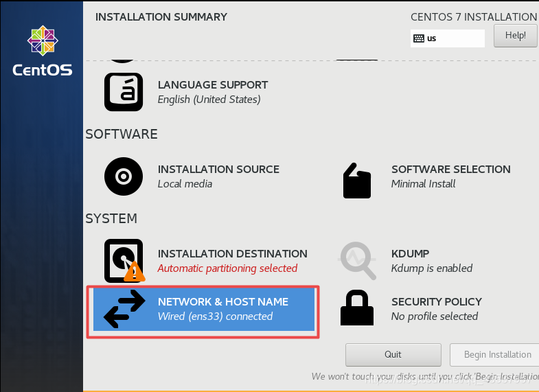Screen dimensions: 539x392
Task: Click the Network & Host Name arrows icon
Action: pos(124,308)
